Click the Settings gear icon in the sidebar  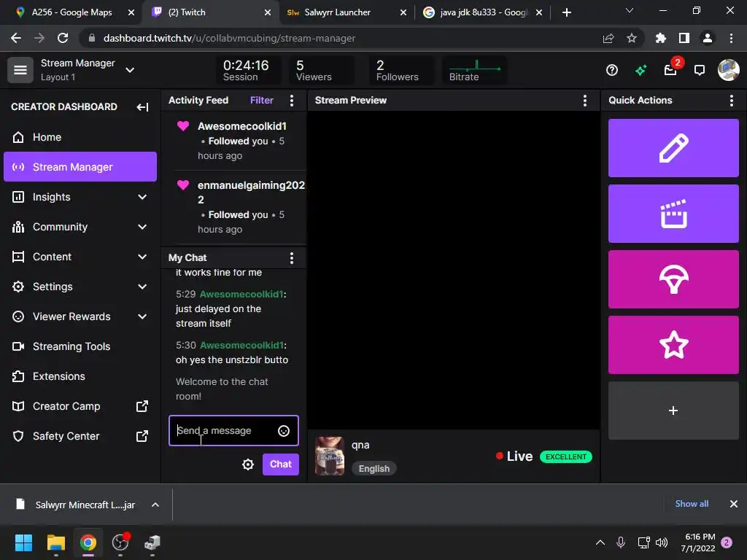pyautogui.click(x=18, y=287)
